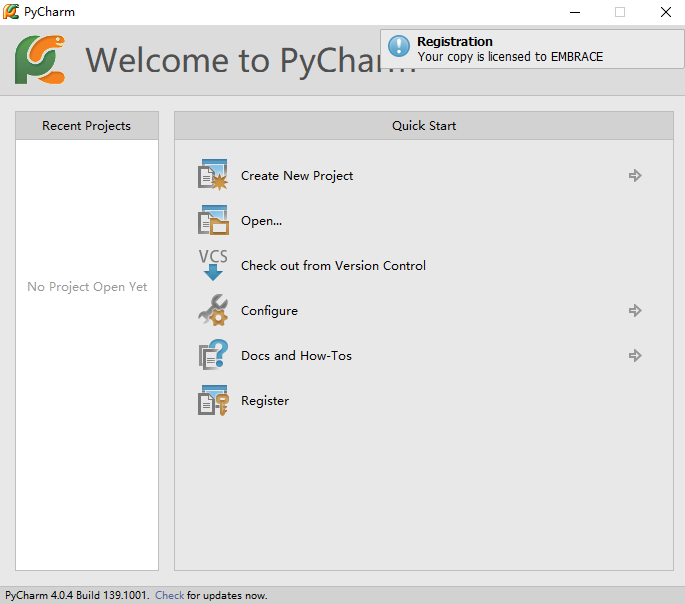685x604 pixels.
Task: Click the 'Your copy is licensed to EMBRACE' text
Action: [510, 57]
